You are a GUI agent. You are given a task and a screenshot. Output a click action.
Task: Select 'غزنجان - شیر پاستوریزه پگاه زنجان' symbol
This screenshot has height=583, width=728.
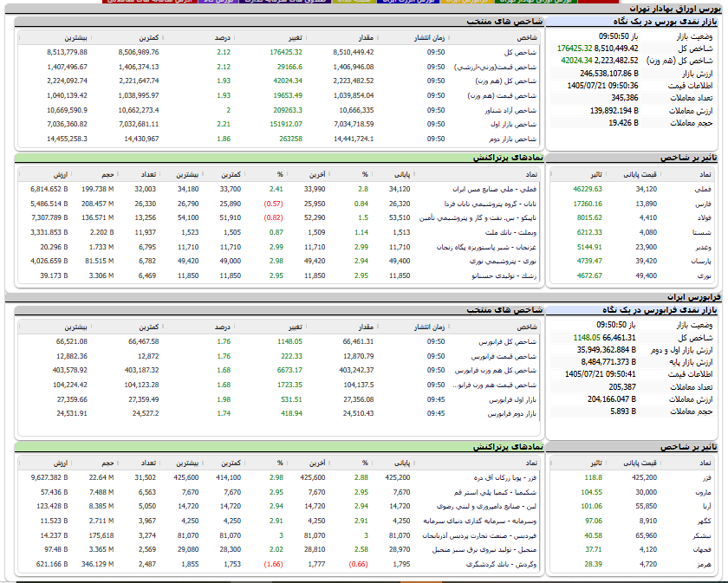click(x=486, y=247)
